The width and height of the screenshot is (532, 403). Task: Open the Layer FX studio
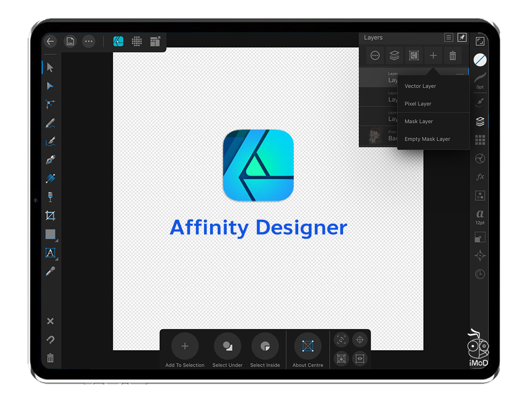480,177
